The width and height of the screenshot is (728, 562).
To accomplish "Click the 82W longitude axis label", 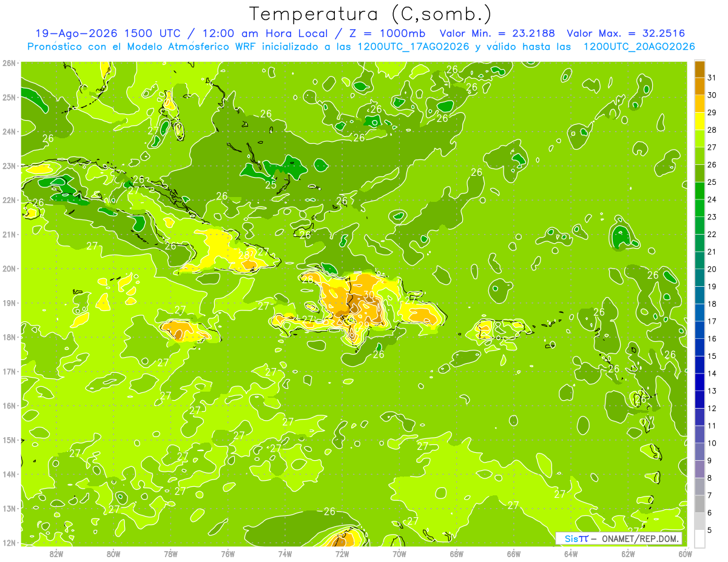I will (x=56, y=554).
